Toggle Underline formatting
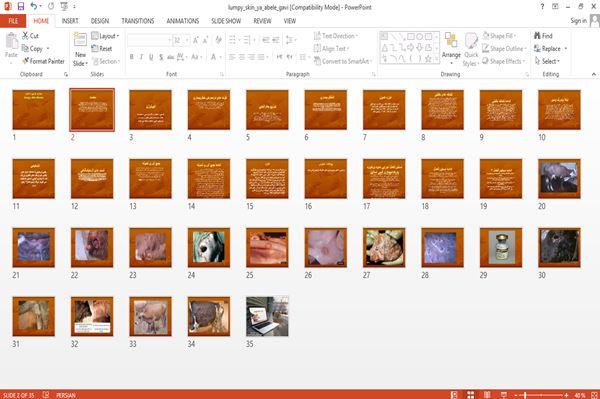The width and height of the screenshot is (600, 399). coord(151,57)
